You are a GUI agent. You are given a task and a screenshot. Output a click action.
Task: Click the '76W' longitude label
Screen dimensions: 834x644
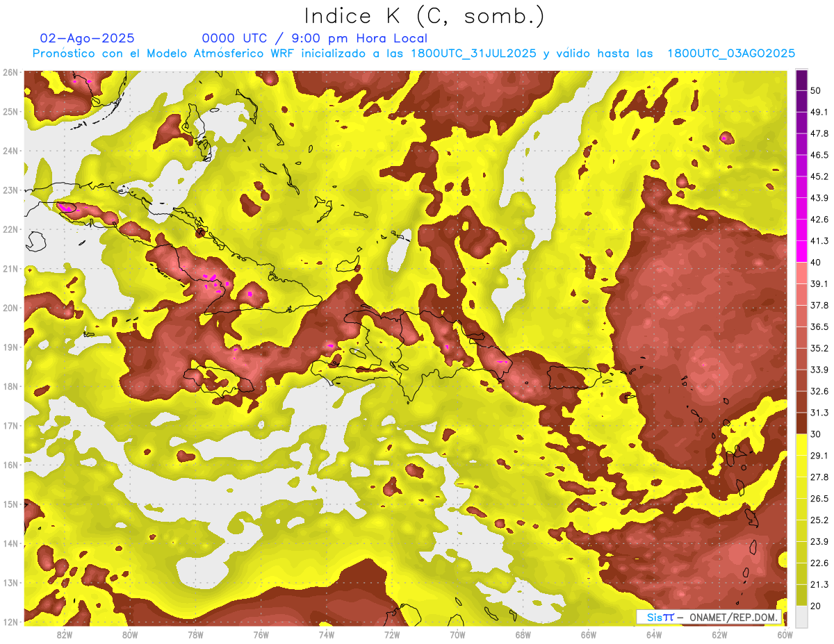261,635
